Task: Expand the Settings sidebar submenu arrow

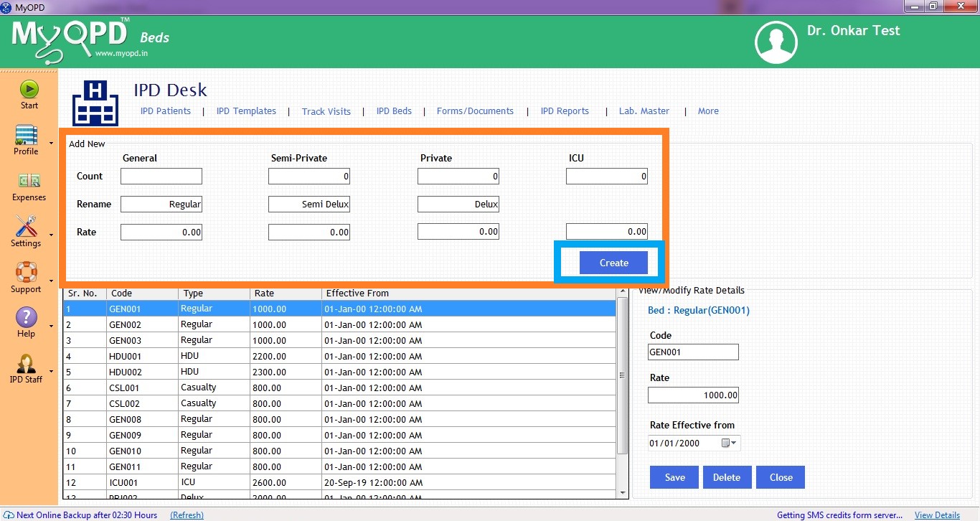Action: (x=51, y=235)
